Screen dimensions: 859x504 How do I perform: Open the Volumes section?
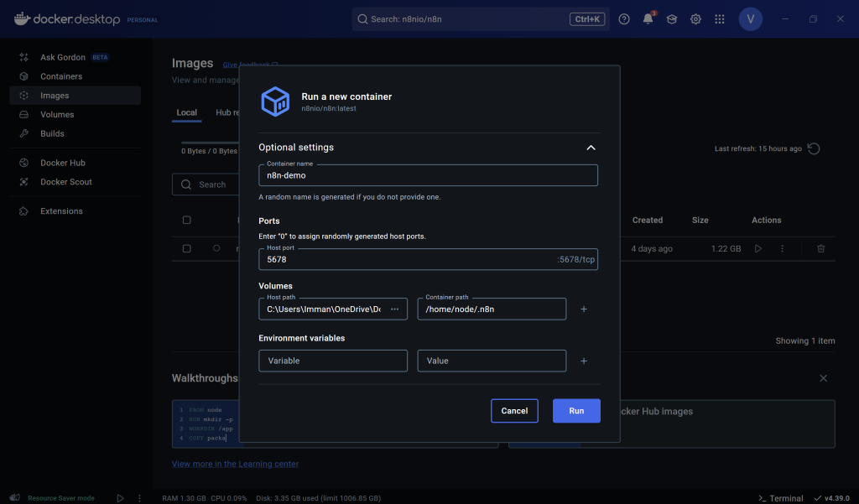coord(75,115)
